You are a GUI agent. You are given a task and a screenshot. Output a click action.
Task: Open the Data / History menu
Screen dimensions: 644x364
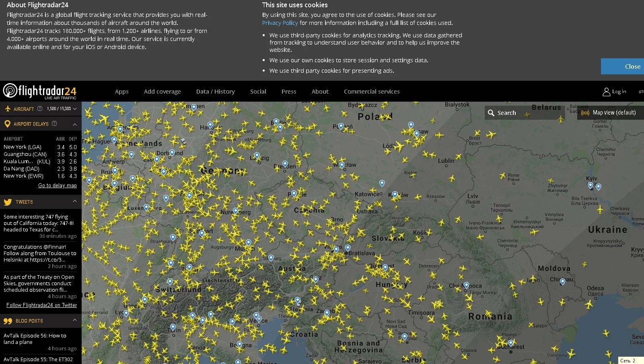pos(215,92)
